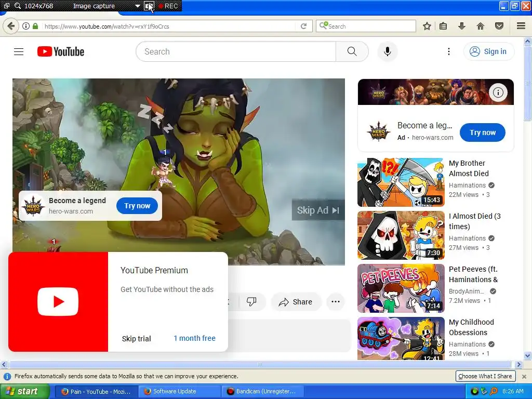Click the Bandicam search magnifier icon
Screen dimensions: 532x399
point(17,6)
